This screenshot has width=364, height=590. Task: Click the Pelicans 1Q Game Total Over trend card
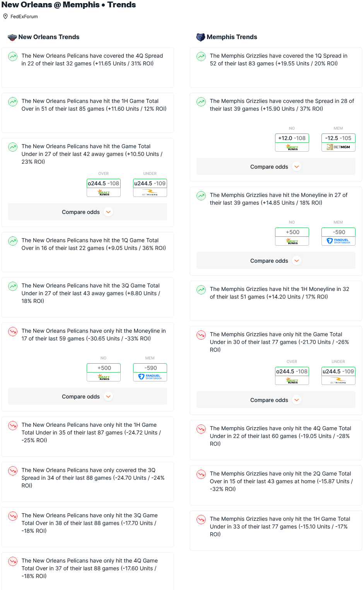[x=87, y=252]
